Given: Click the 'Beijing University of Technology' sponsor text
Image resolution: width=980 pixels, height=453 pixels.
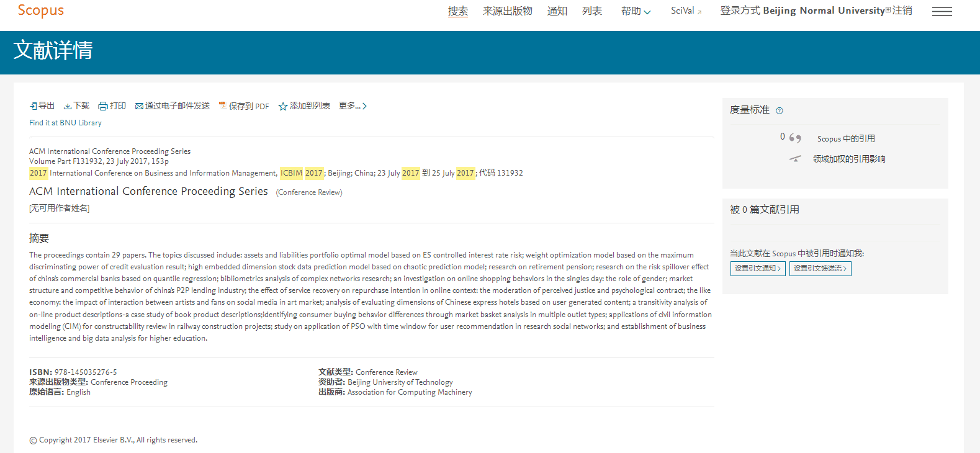Looking at the screenshot, I should pos(400,382).
